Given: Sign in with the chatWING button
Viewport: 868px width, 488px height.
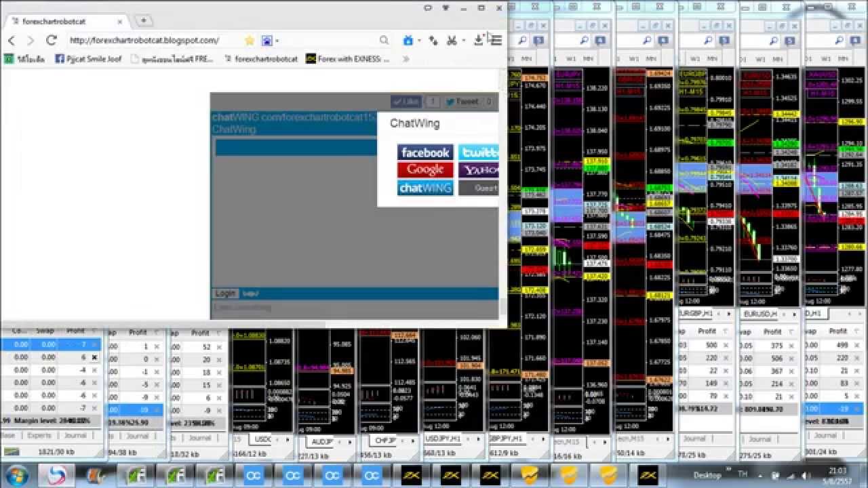Looking at the screenshot, I should tap(425, 188).
